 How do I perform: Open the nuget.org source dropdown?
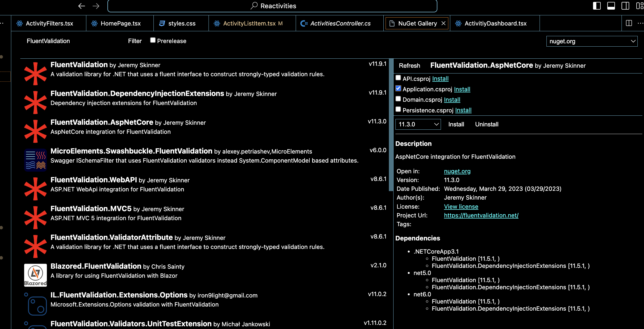coord(592,41)
